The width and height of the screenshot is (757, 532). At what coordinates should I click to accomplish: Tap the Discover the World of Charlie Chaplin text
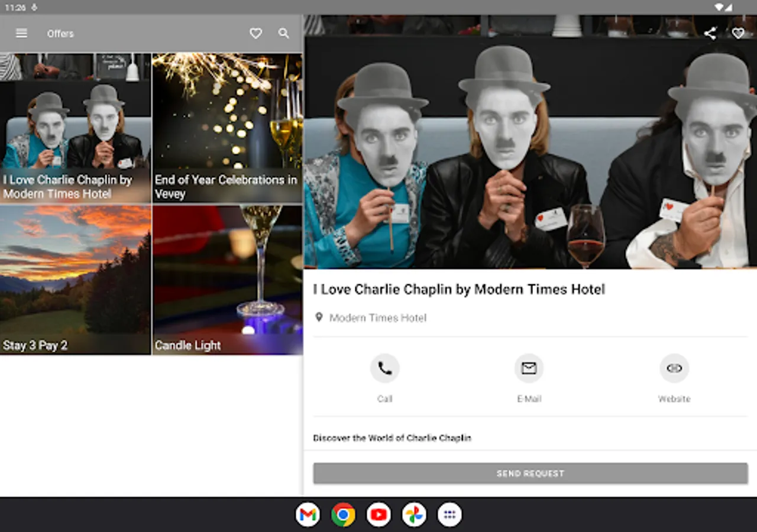392,438
